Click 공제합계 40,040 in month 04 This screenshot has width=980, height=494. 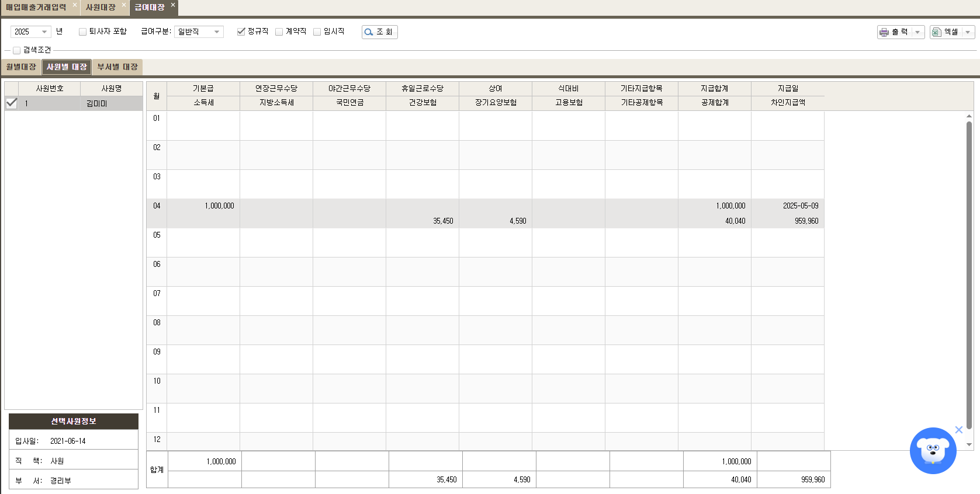[x=735, y=221]
